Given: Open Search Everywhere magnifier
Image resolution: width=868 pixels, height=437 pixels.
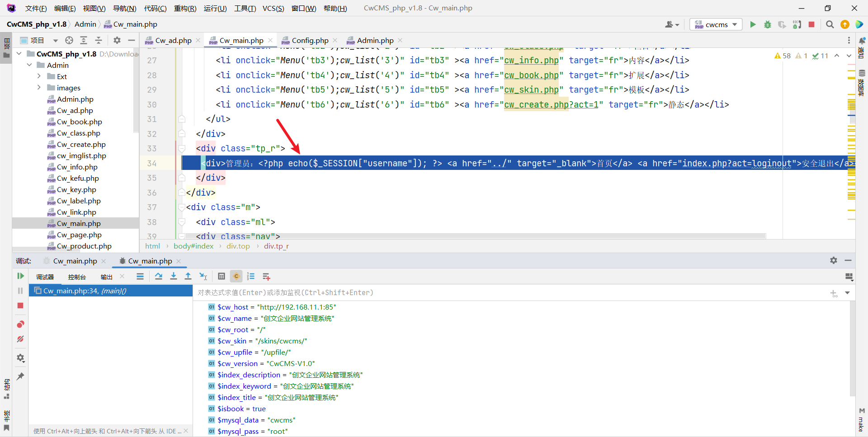Looking at the screenshot, I should tap(830, 24).
